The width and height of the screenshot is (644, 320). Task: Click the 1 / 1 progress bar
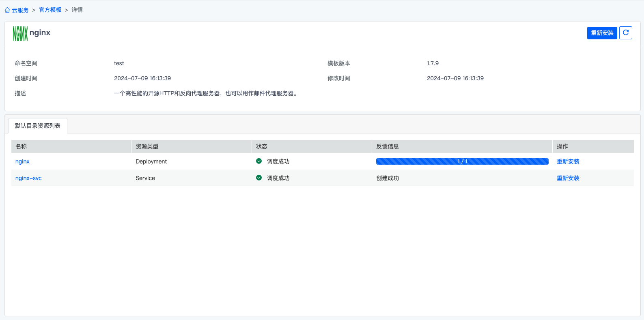tap(462, 161)
